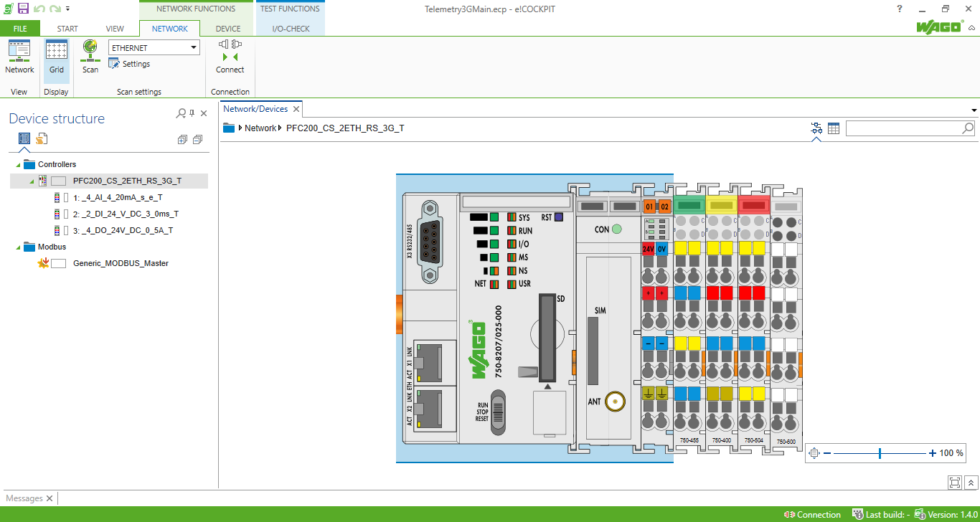980x522 pixels.
Task: Click the Modbus folder label
Action: (x=52, y=247)
